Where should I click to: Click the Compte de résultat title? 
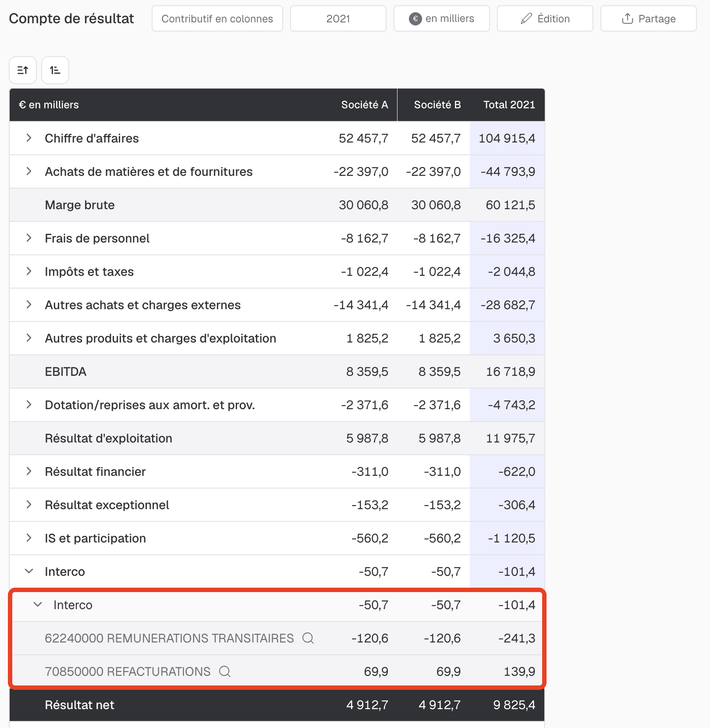coord(71,19)
